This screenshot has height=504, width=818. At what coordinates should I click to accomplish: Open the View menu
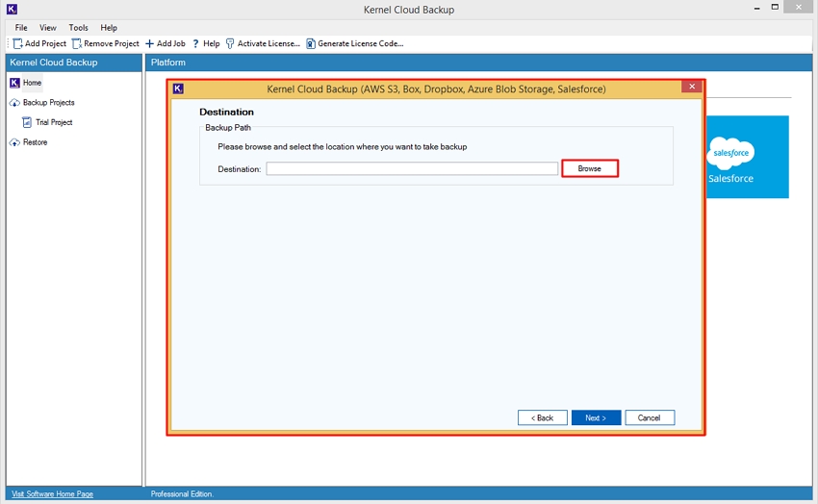[x=47, y=28]
